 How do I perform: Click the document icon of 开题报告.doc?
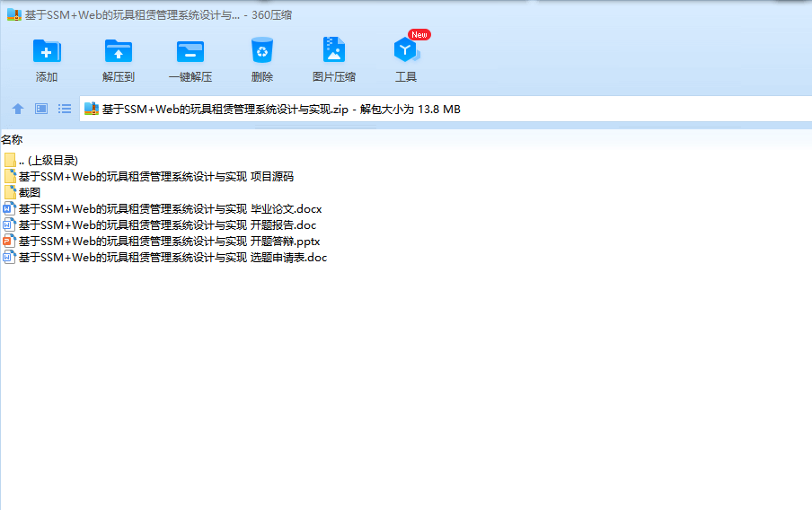(x=9, y=224)
